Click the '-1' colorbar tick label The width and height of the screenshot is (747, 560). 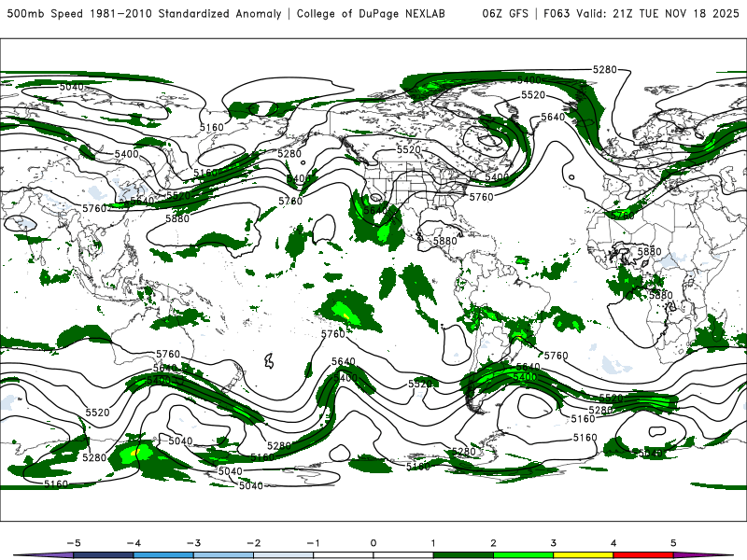313,543
